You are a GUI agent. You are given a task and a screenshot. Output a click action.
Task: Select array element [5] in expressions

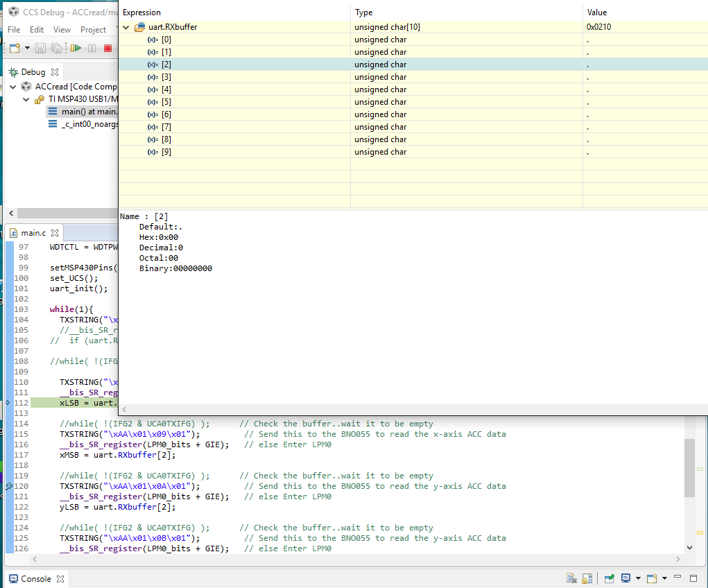click(x=166, y=102)
